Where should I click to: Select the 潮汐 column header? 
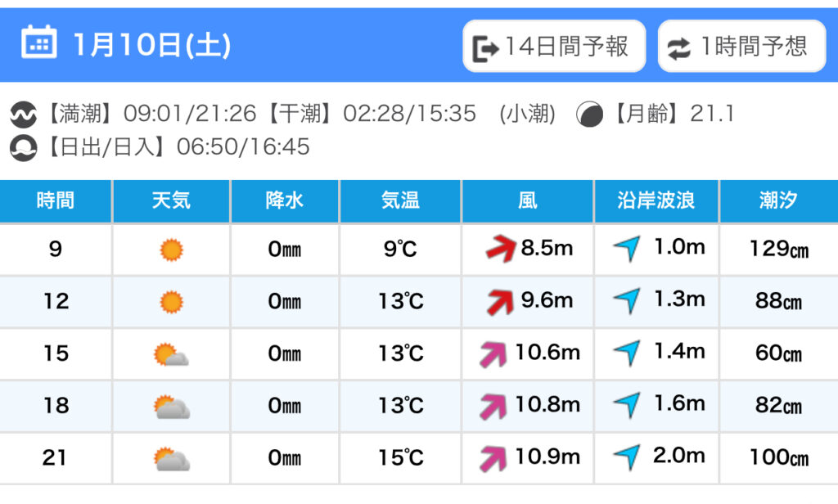778,200
